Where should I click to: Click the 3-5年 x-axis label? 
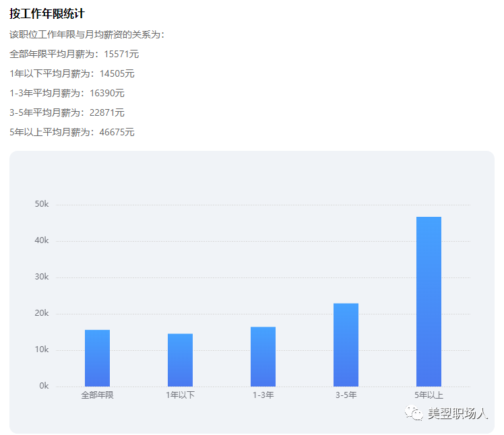[x=346, y=395]
